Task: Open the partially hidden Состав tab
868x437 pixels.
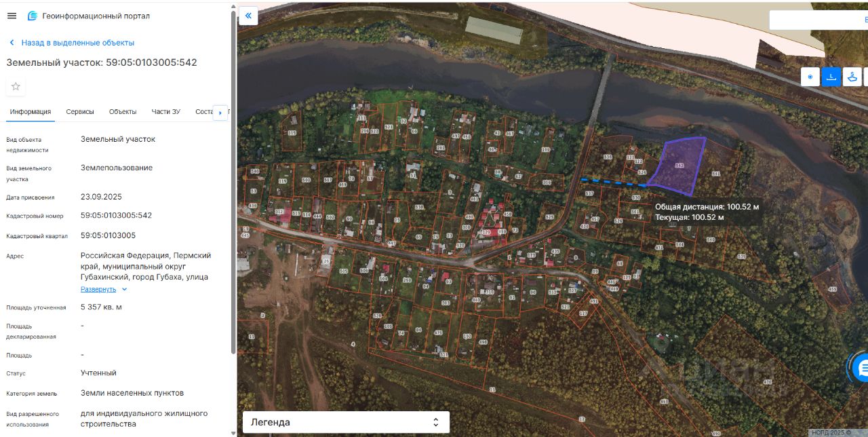Action: click(203, 112)
